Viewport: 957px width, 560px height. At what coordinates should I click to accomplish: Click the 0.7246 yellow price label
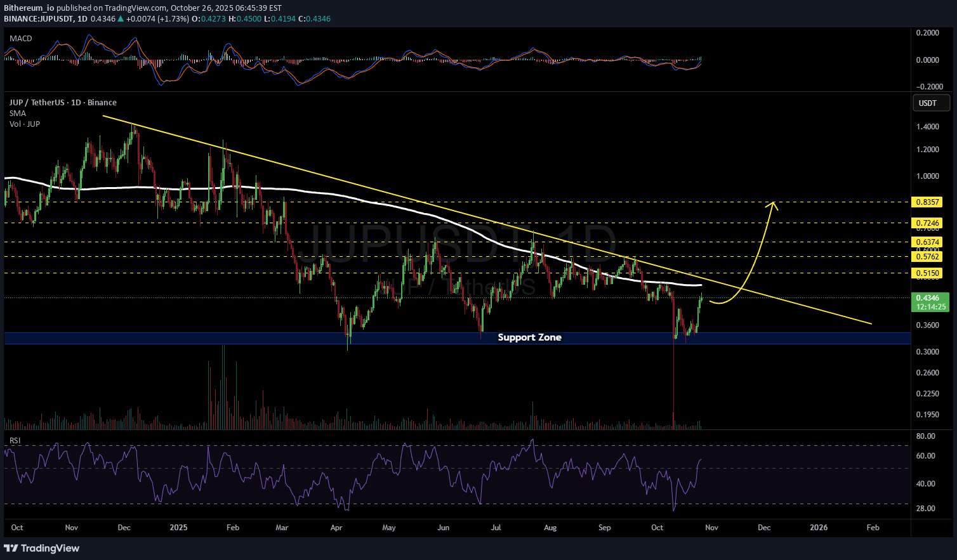927,223
